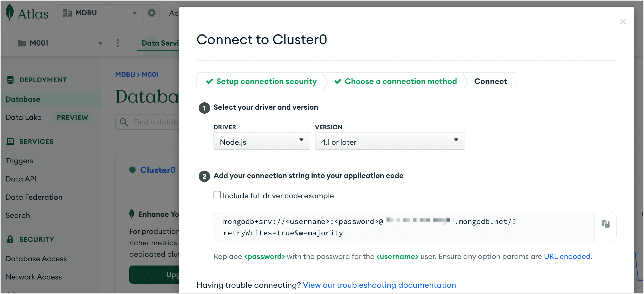644x294 pixels.
Task: Click the leaf icon beside Enhance Your Experience
Action: coord(132,213)
